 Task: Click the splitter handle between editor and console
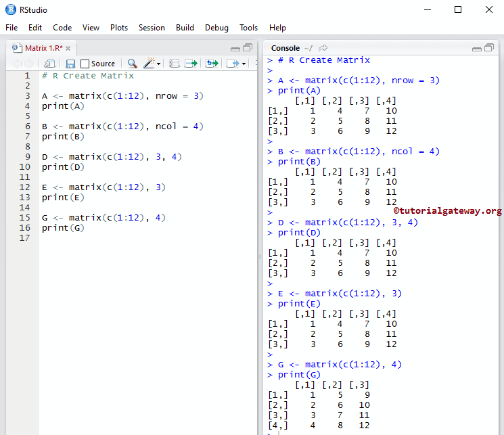(260, 256)
